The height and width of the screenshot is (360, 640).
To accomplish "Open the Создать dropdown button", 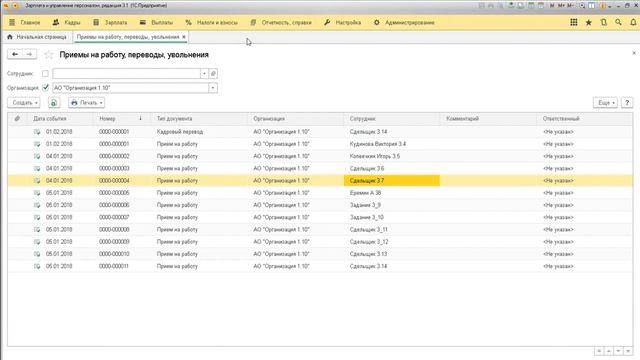I will [x=24, y=103].
